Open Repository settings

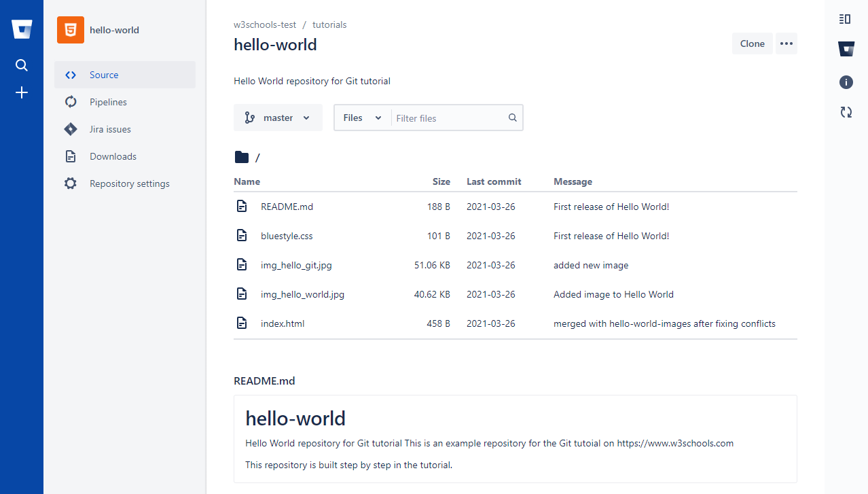pyautogui.click(x=129, y=183)
